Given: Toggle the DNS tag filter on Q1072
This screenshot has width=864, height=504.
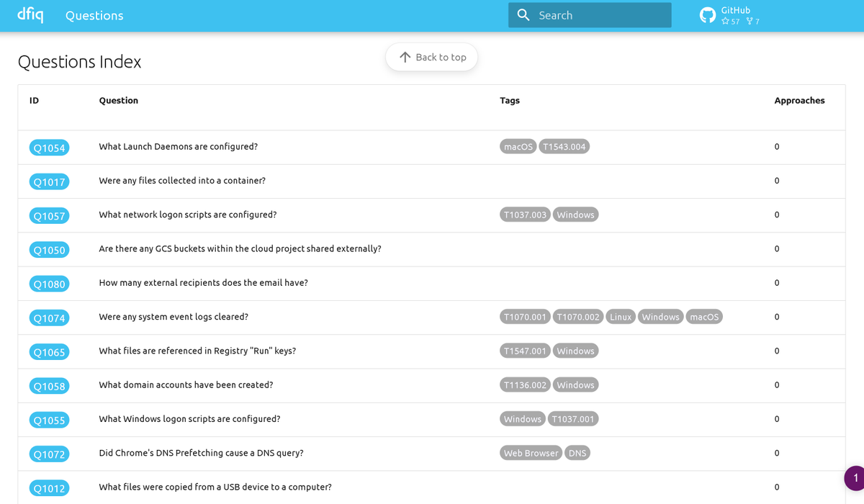Looking at the screenshot, I should point(577,452).
